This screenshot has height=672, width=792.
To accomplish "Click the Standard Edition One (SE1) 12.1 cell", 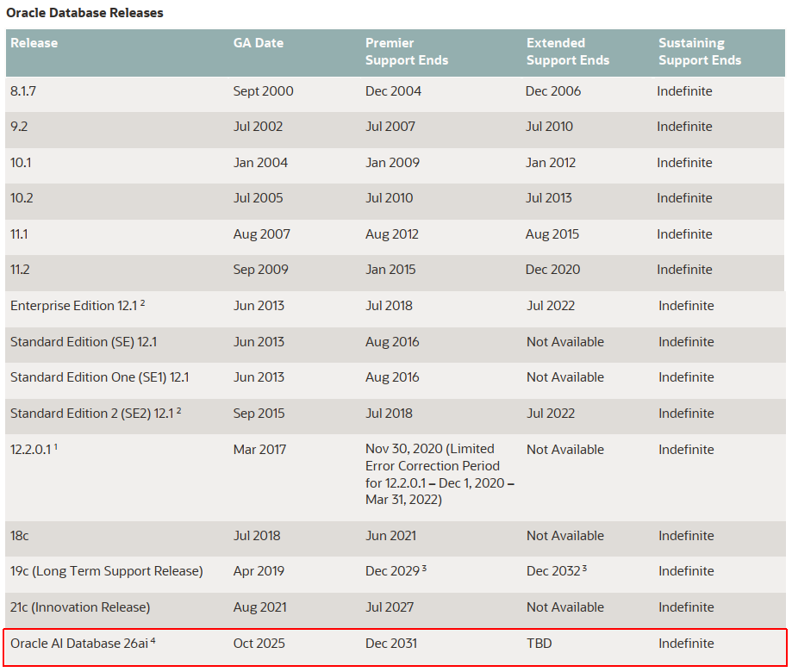I will coord(99,377).
